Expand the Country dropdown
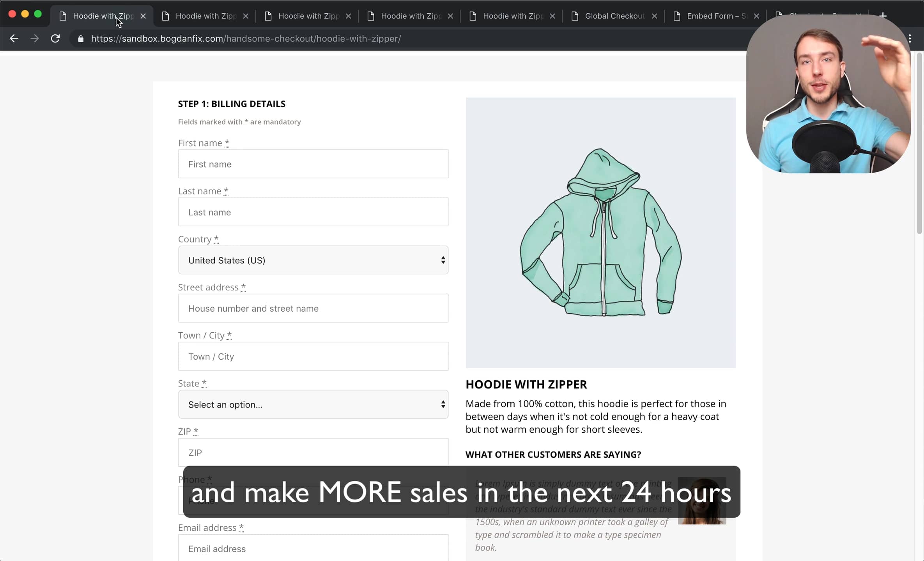The image size is (924, 561). coord(313,260)
